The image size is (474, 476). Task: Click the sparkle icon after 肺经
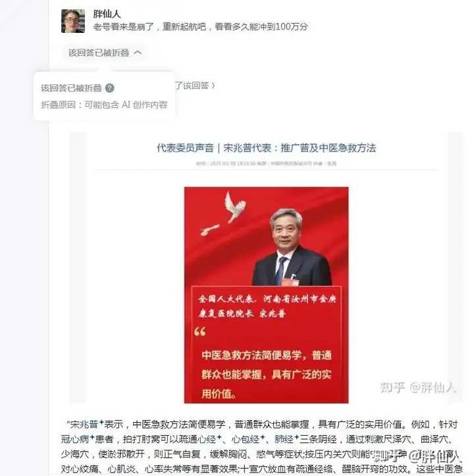[297, 437]
